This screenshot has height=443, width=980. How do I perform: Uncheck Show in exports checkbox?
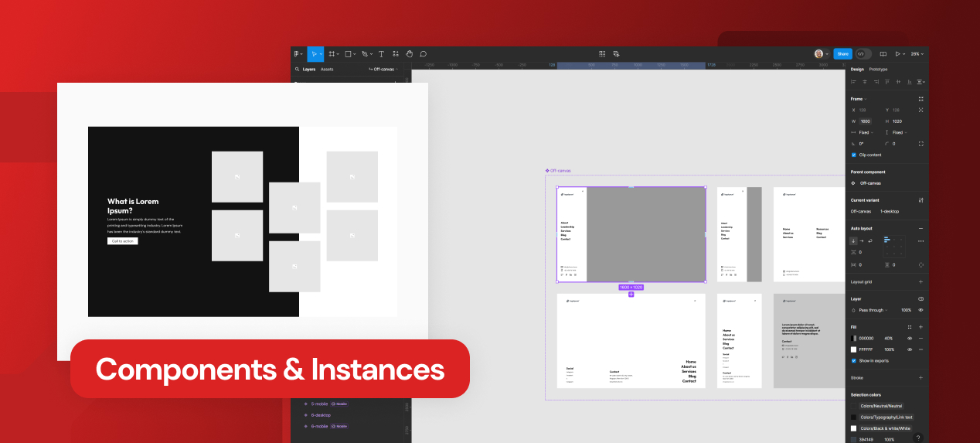pyautogui.click(x=854, y=360)
